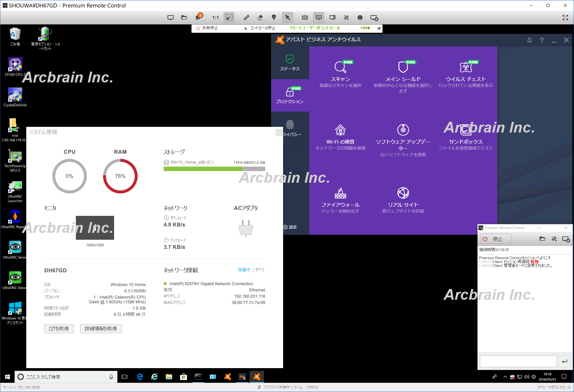Open Avast notifications bell
This screenshot has height=392, width=574.
530,40
